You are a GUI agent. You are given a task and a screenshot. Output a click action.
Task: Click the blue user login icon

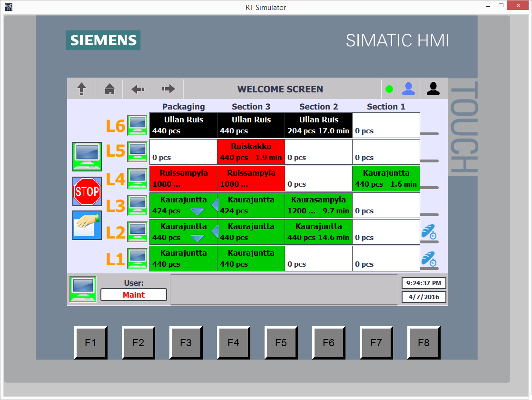coord(409,89)
